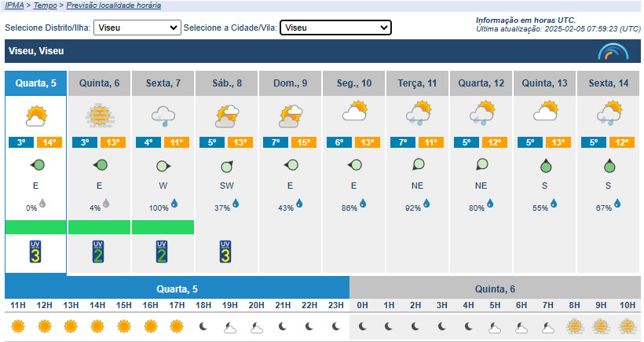Click the sun icon under 11H
The width and height of the screenshot is (644, 342).
tap(18, 326)
